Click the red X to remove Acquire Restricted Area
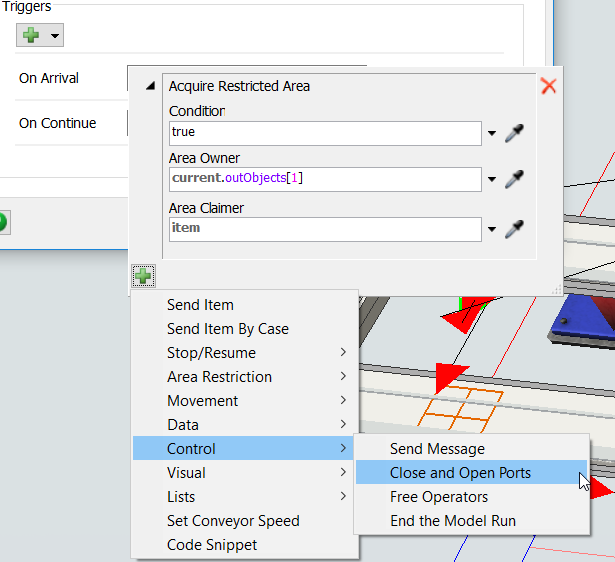 (548, 86)
